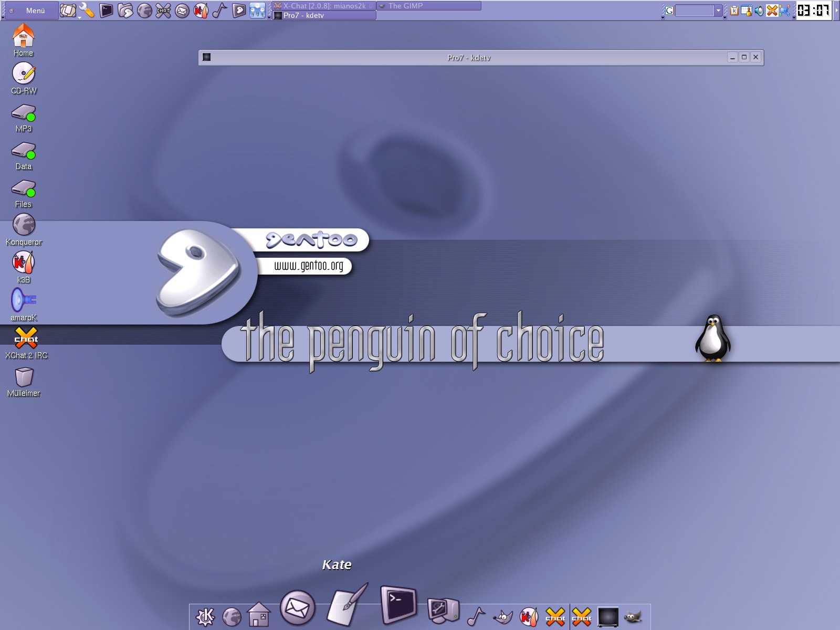Open mail client icon in top panel
The width and height of the screenshot is (840, 630).
click(x=182, y=10)
